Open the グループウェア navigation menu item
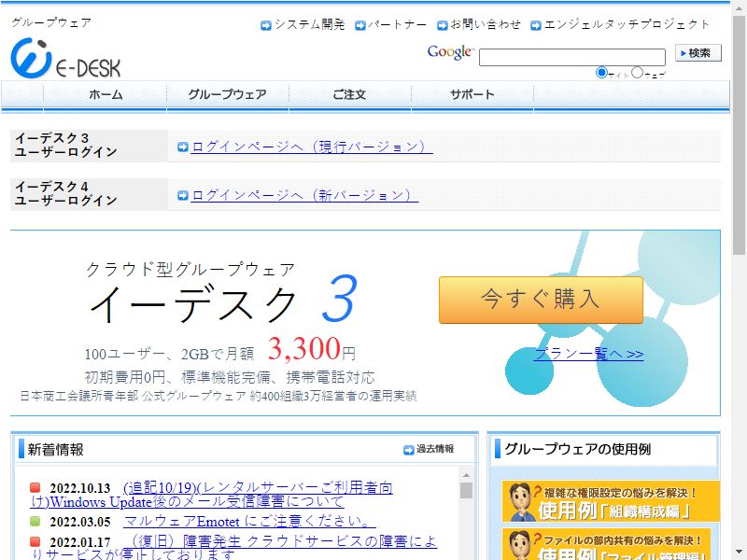The height and width of the screenshot is (560, 747). 228,94
